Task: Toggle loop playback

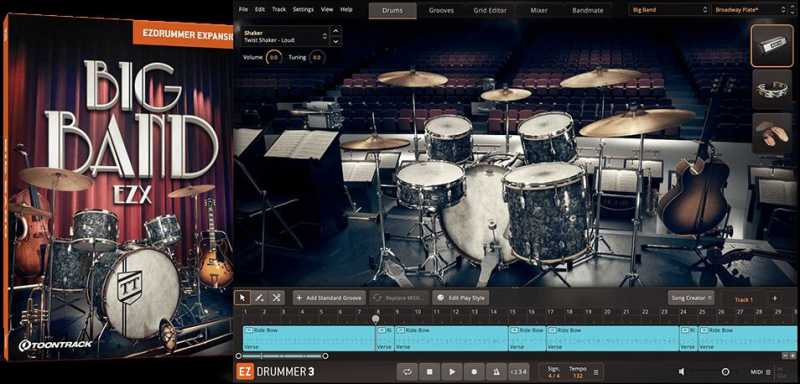Action: click(407, 372)
